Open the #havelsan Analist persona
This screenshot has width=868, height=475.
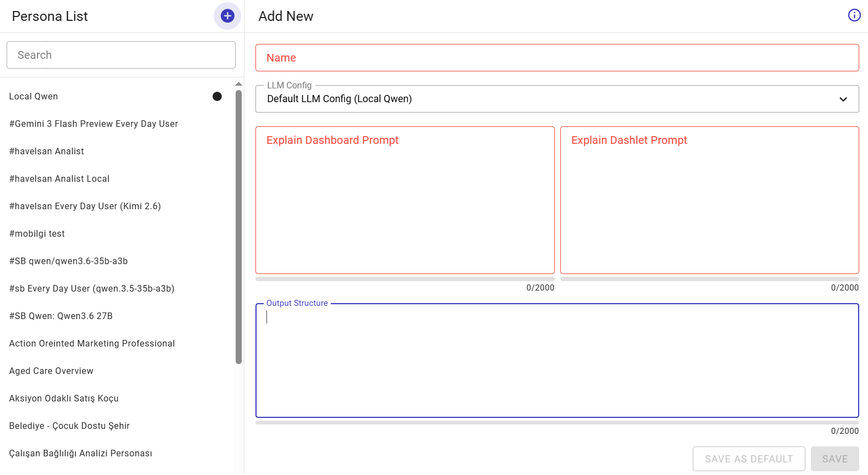pyautogui.click(x=116, y=152)
